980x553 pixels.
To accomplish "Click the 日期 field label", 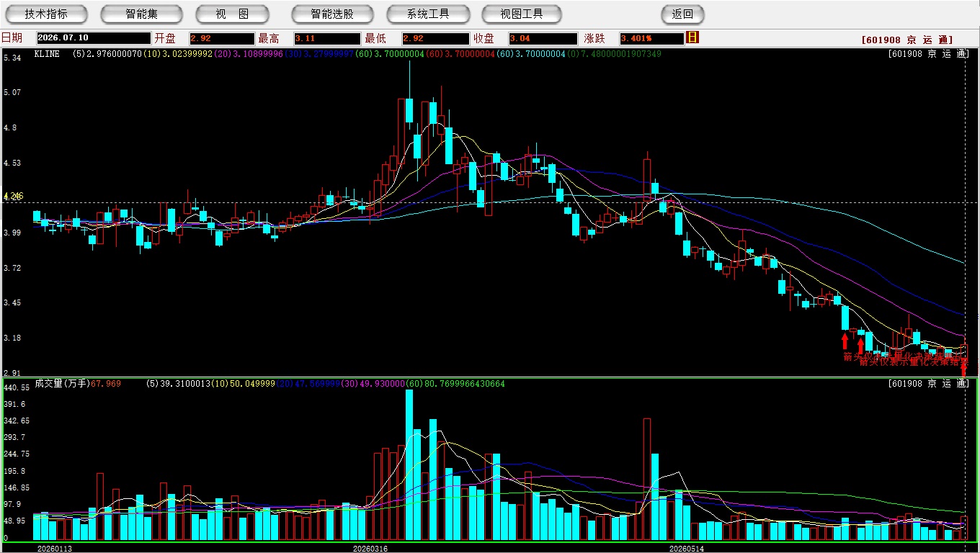I will pyautogui.click(x=12, y=38).
